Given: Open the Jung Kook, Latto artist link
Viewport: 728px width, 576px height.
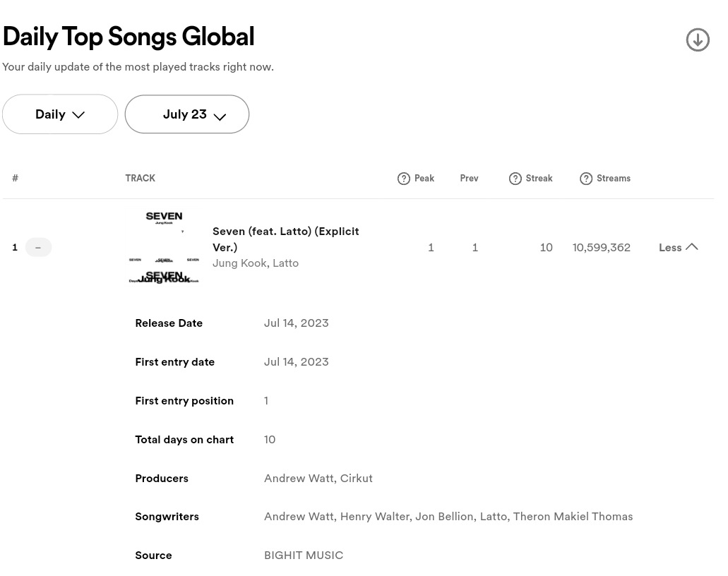Looking at the screenshot, I should [x=256, y=263].
